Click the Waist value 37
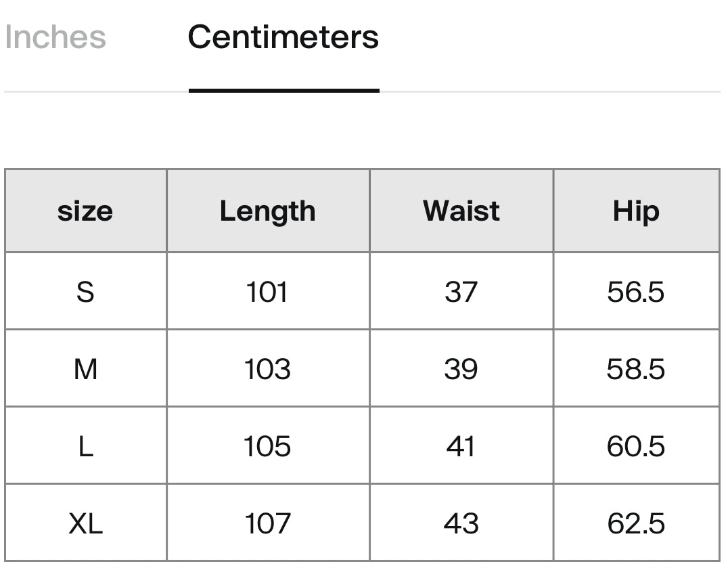This screenshot has width=728, height=568. (x=461, y=292)
